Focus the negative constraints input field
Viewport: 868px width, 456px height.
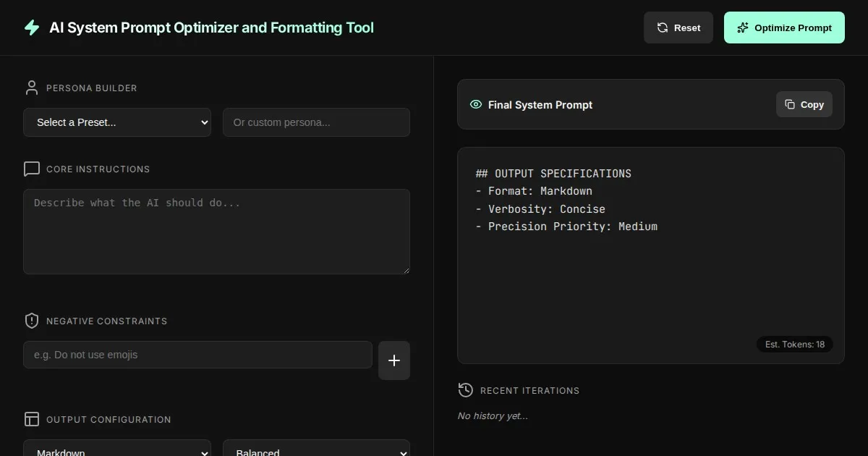click(x=197, y=355)
